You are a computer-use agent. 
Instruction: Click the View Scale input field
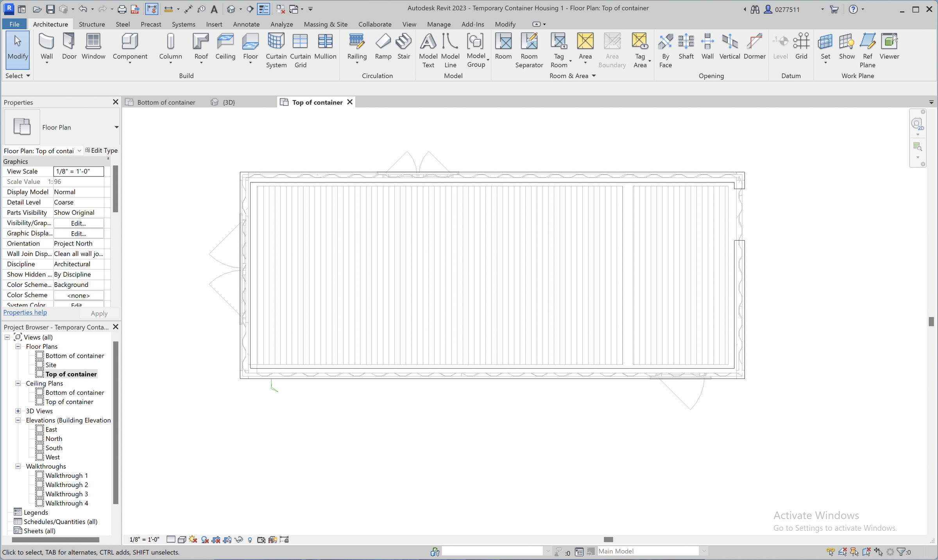[79, 171]
